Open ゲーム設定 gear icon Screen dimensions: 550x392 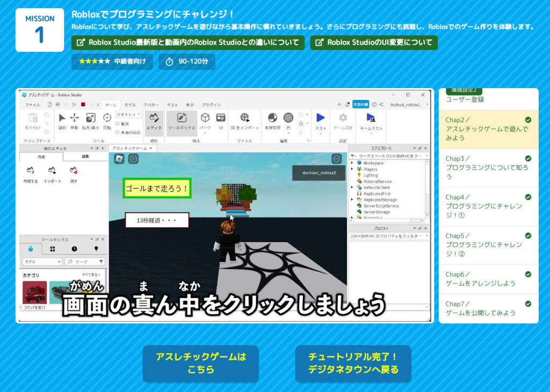(x=343, y=118)
